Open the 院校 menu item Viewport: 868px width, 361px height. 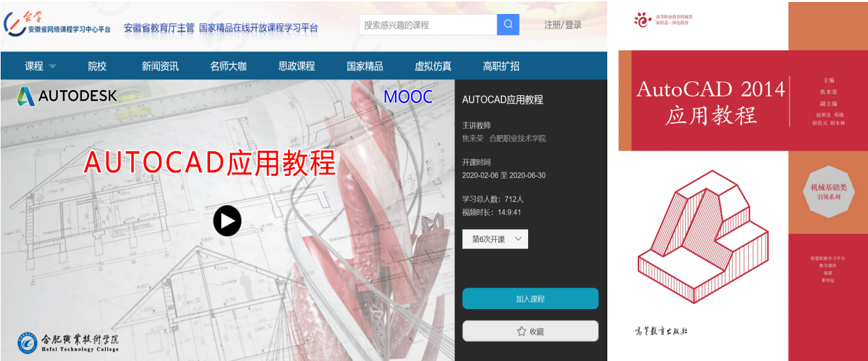click(x=97, y=66)
